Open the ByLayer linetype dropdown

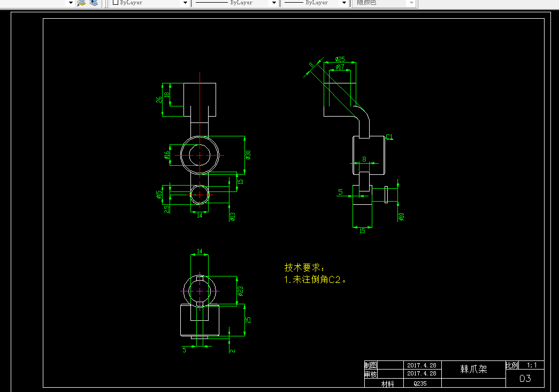point(274,3)
